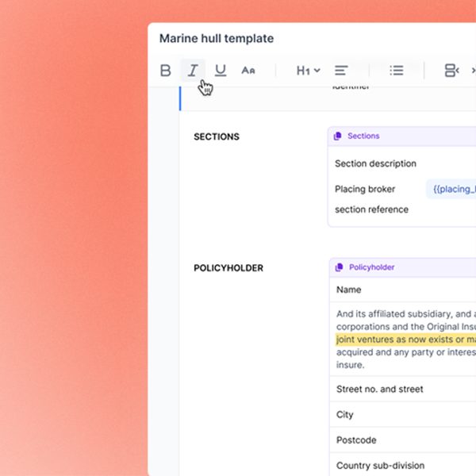Screen dimensions: 476x476
Task: Click the Name row in Policyholder
Action: click(402, 290)
